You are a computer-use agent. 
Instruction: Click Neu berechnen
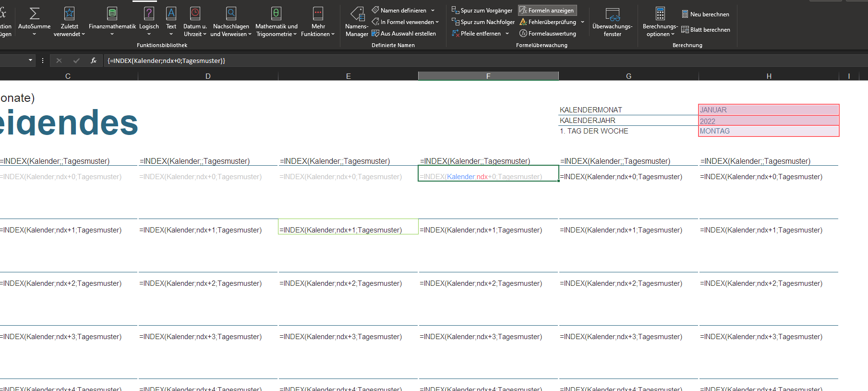point(705,14)
